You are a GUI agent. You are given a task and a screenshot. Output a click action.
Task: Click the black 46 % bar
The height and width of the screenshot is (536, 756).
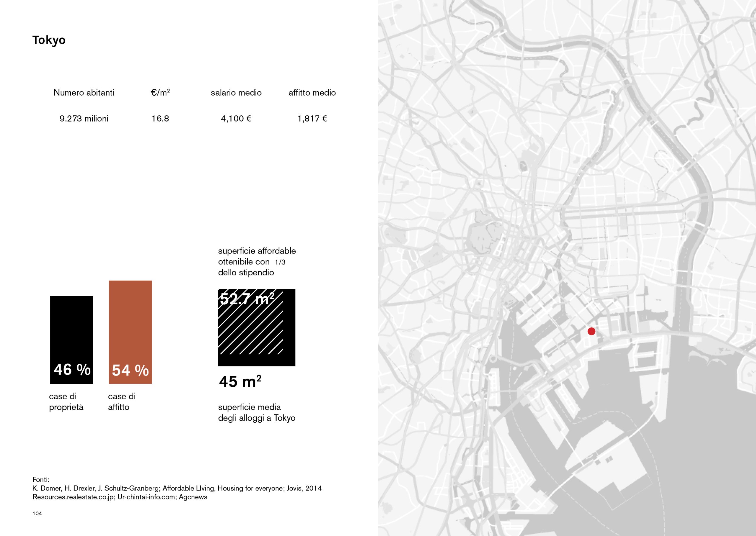(x=72, y=340)
